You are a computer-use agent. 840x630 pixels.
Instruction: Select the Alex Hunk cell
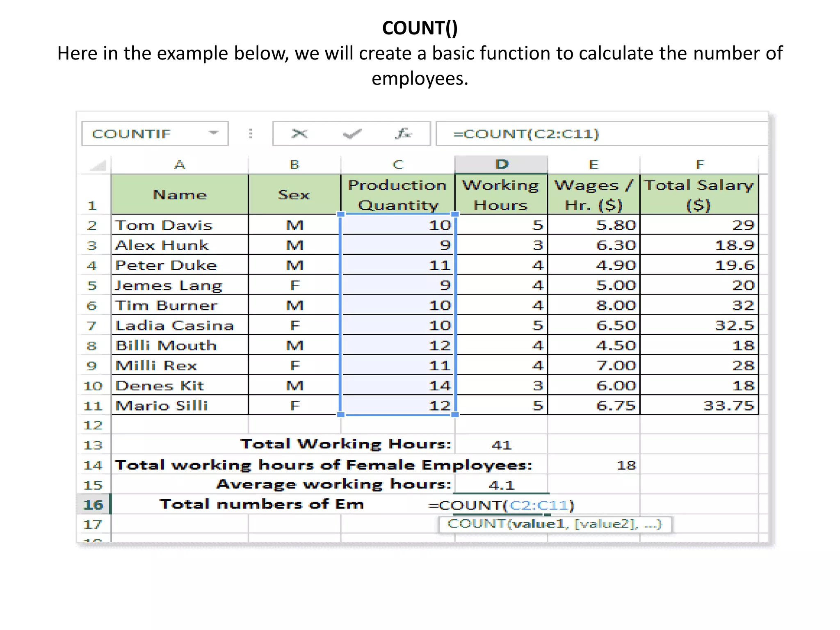click(180, 245)
